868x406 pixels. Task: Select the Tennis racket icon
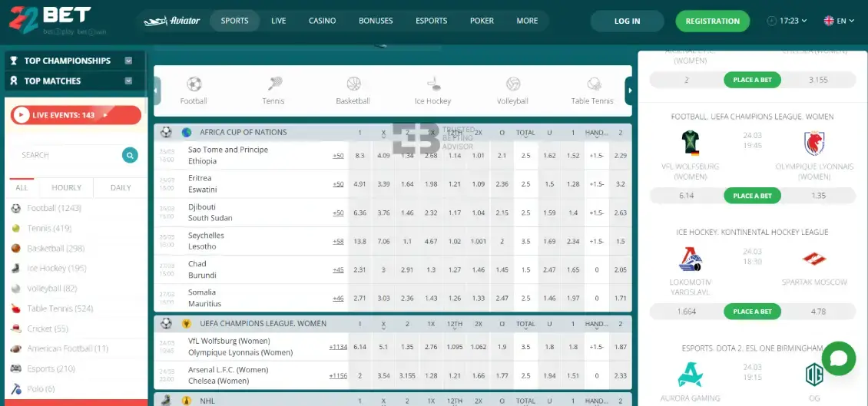pyautogui.click(x=273, y=84)
